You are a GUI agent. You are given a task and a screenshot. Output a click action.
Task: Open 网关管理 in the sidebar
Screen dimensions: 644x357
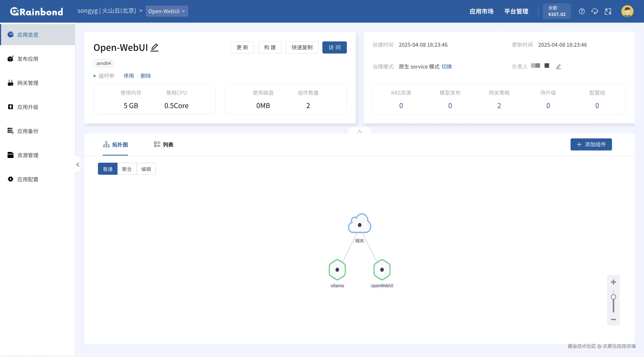point(28,83)
